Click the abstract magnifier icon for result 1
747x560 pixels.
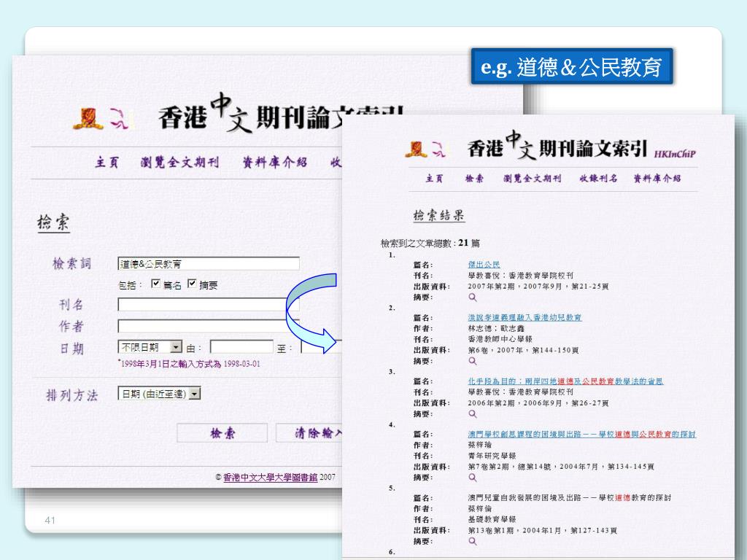pyautogui.click(x=473, y=297)
